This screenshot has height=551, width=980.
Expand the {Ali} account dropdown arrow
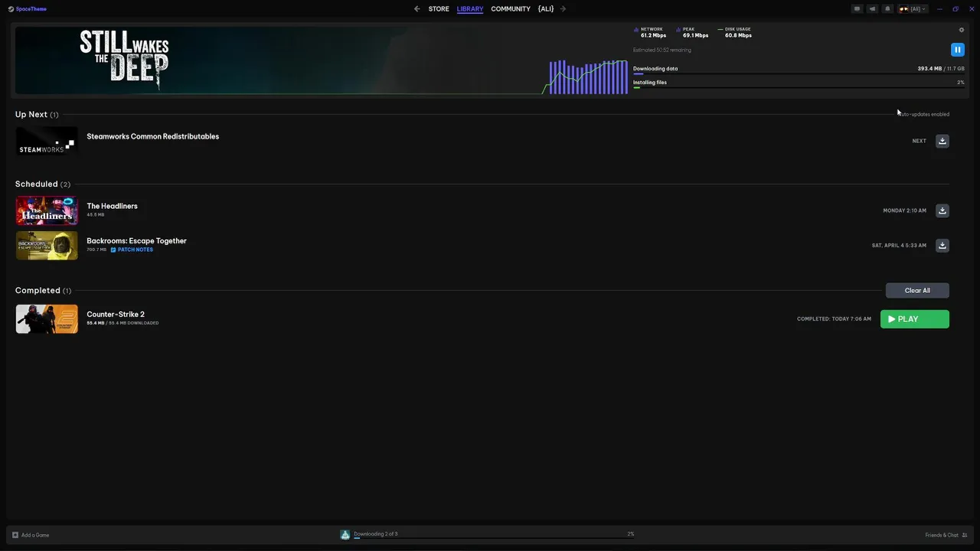click(924, 9)
